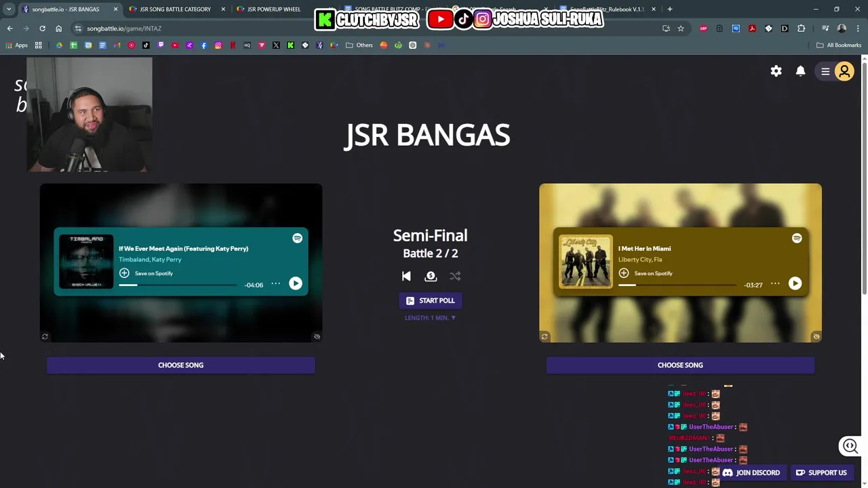Join the Discord server

click(x=751, y=472)
